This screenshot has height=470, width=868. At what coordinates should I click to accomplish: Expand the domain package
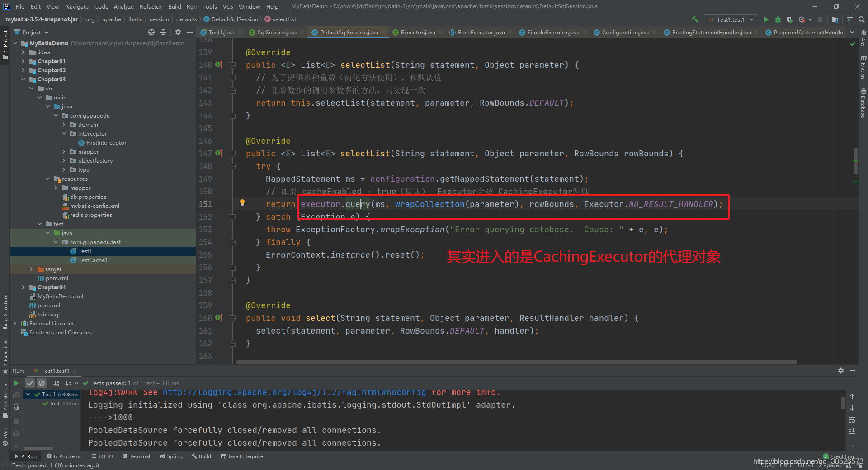64,125
